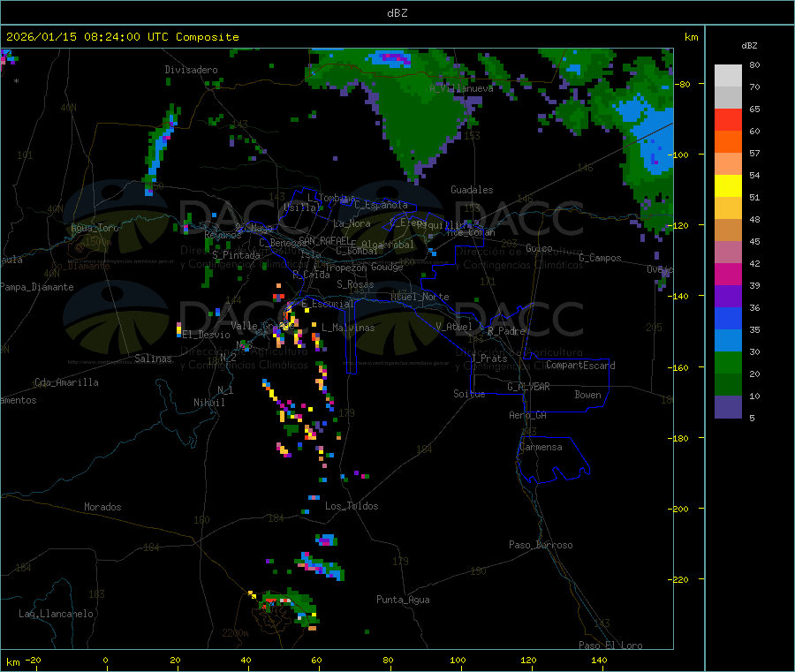
Task: Click the Pampa_Diamante map label
Action: [37, 287]
